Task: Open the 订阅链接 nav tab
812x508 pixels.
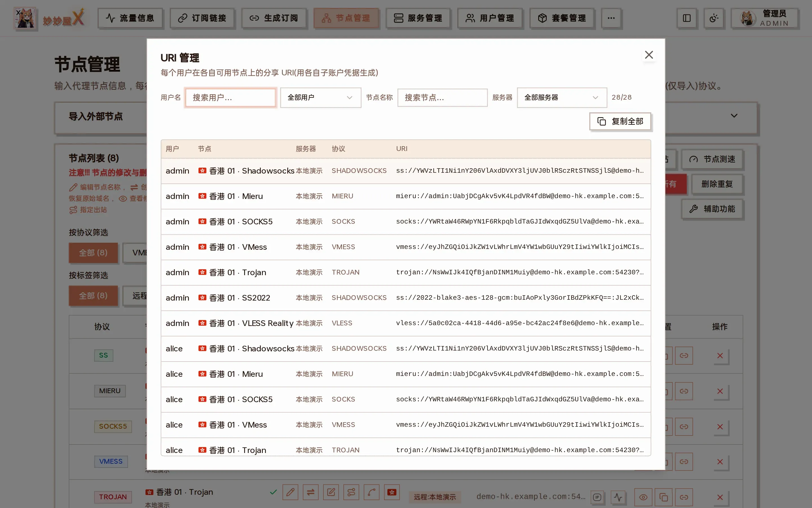Action: (x=202, y=18)
